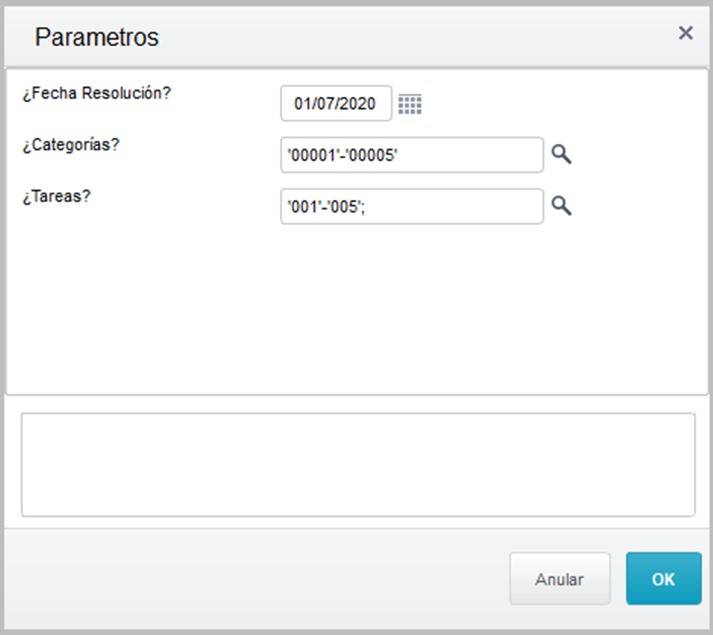This screenshot has height=635, width=713.
Task: Click the '001'-'005'; range value
Action: (329, 206)
